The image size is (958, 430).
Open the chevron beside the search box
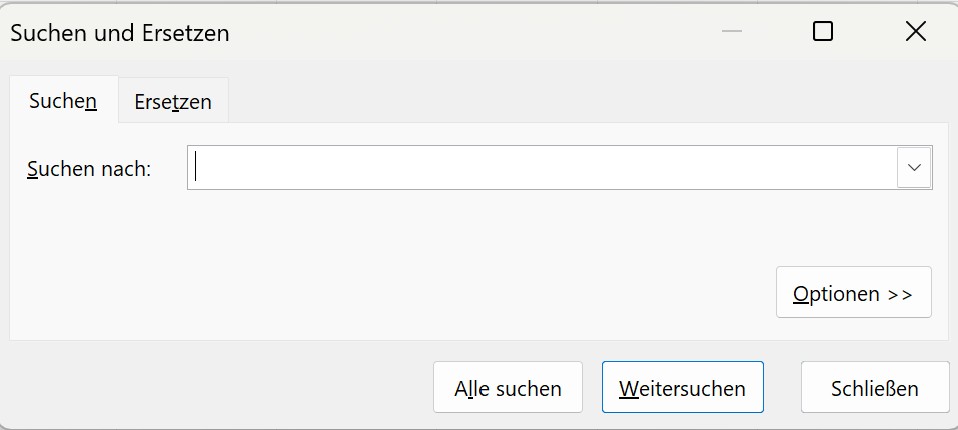(914, 168)
